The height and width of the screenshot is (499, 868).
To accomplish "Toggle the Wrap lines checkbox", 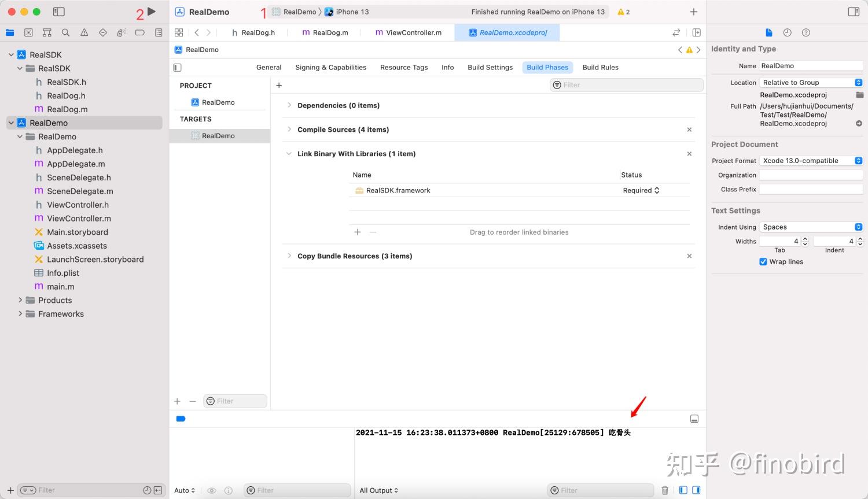I will coord(763,262).
